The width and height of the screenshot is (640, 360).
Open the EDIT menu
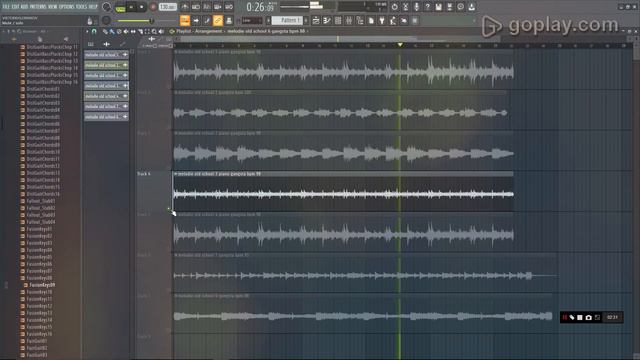click(16, 7)
